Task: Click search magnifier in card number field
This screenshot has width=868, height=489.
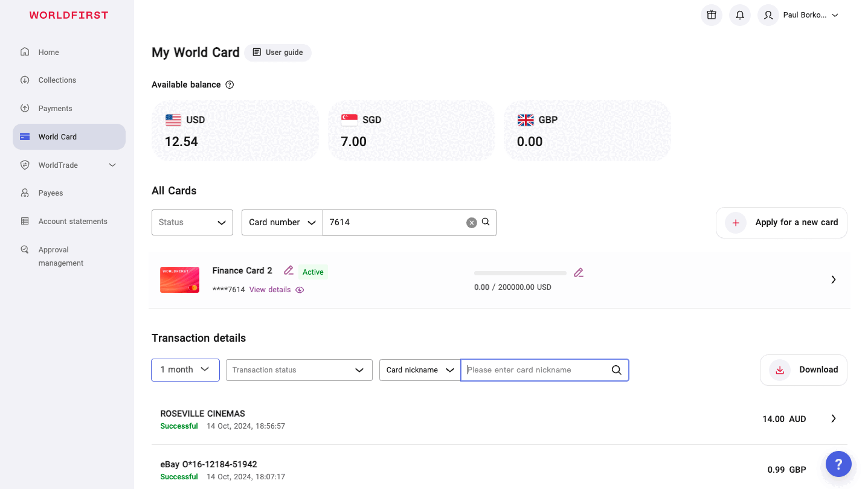Action: [x=486, y=222]
